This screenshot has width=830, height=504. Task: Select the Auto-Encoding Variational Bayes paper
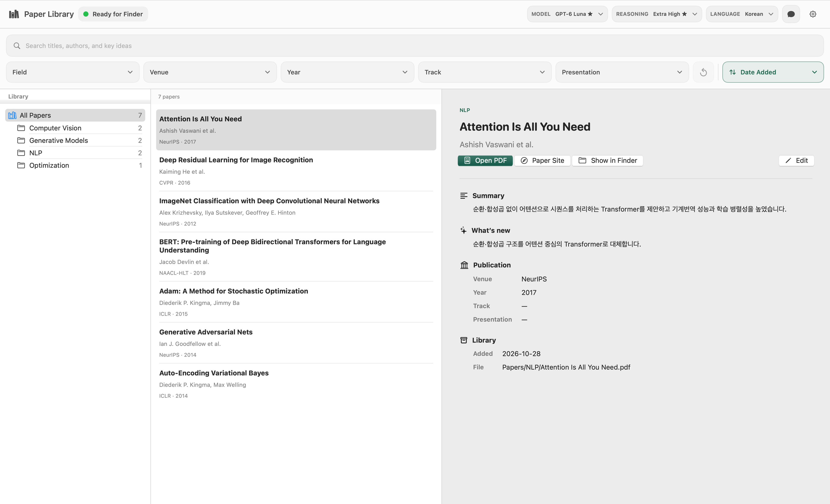(x=296, y=384)
